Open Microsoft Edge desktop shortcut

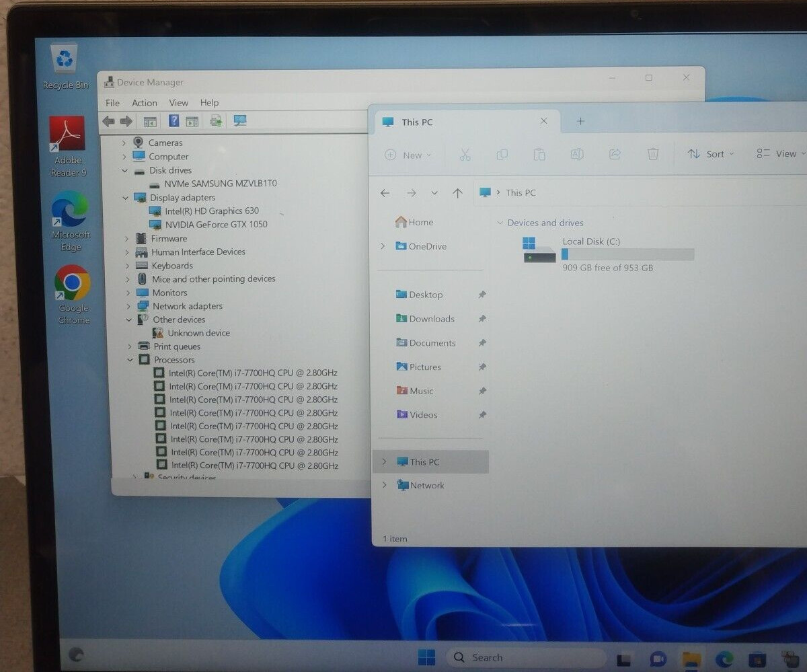71,221
